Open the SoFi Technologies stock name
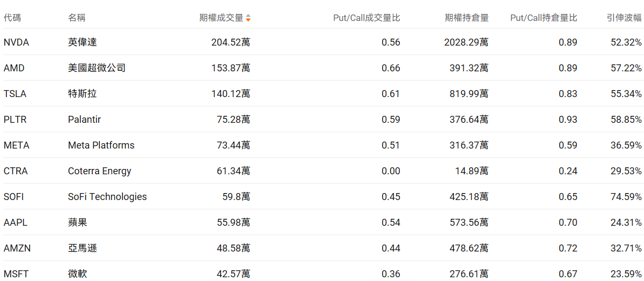This screenshot has width=644, height=281. click(x=107, y=197)
